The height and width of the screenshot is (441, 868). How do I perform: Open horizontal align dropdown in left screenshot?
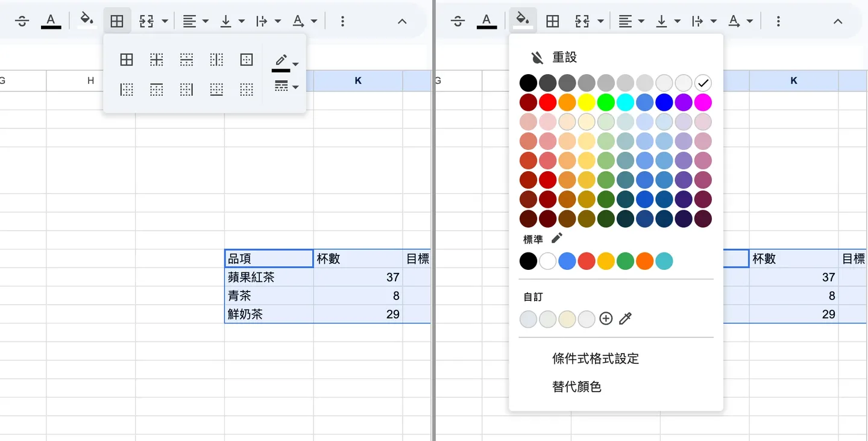click(196, 22)
